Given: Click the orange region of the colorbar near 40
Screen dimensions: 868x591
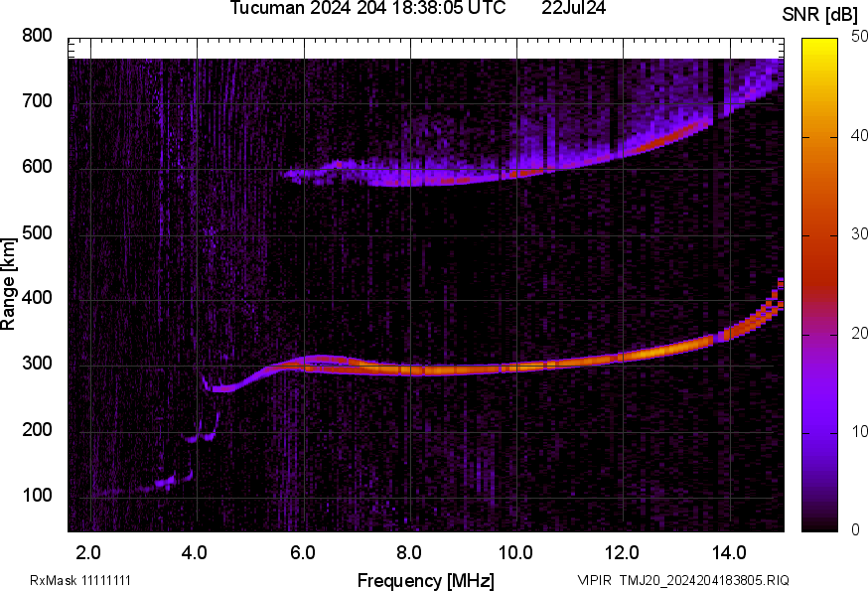Looking at the screenshot, I should (819, 137).
